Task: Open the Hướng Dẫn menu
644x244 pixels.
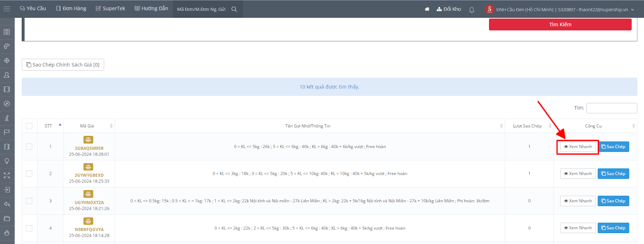Action: (151, 8)
